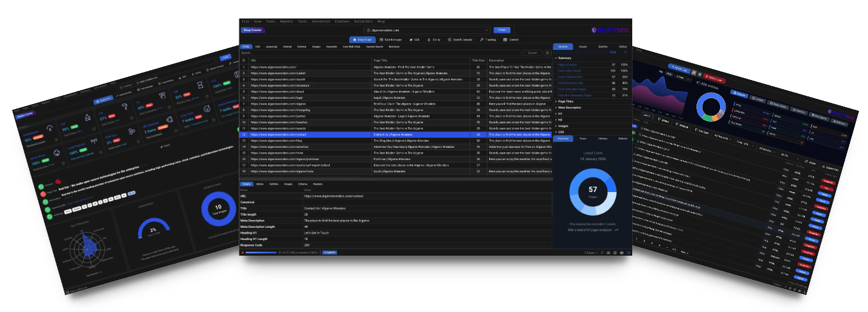This screenshot has width=868, height=312.
Task: Select the row for algarvewonders.com/submit
Action: (x=396, y=73)
